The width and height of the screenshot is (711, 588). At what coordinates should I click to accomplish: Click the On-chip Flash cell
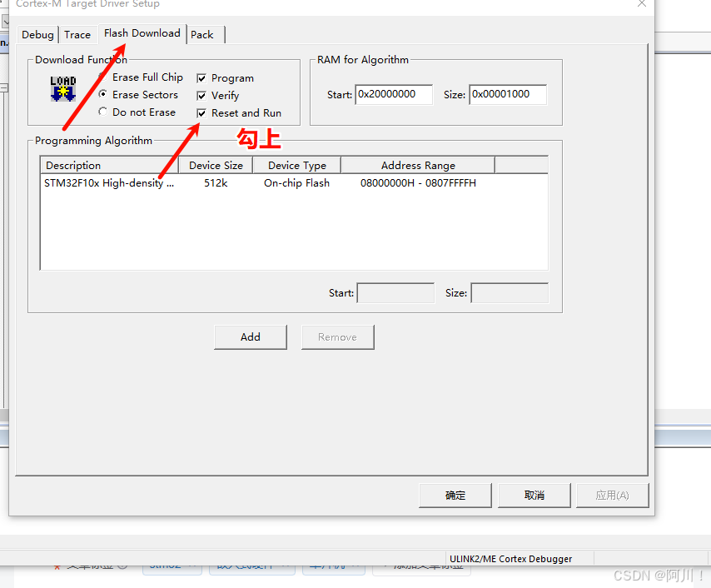point(296,183)
